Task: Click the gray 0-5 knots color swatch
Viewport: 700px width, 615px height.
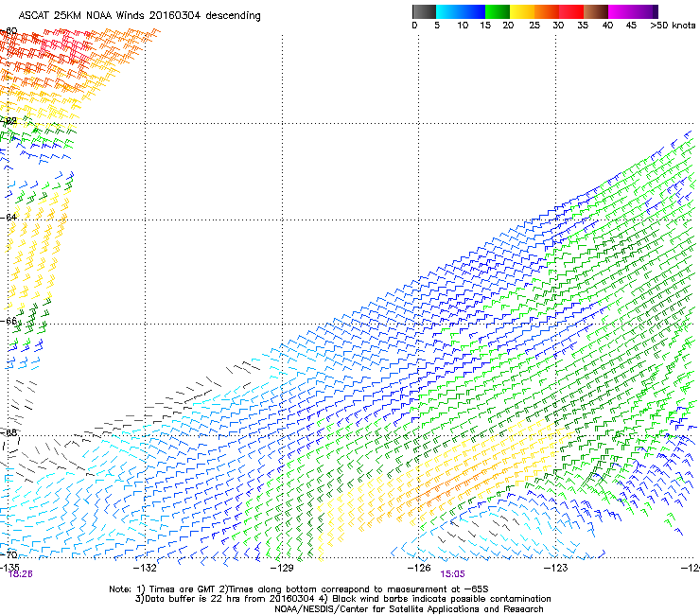Action: point(424,11)
